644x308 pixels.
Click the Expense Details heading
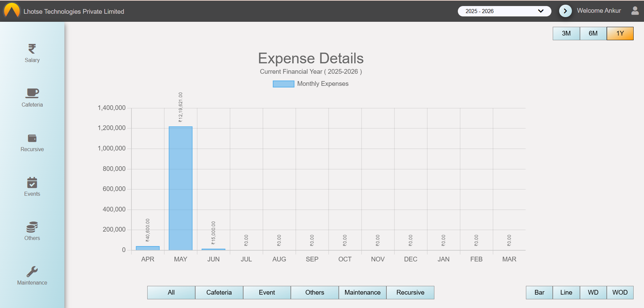click(311, 58)
